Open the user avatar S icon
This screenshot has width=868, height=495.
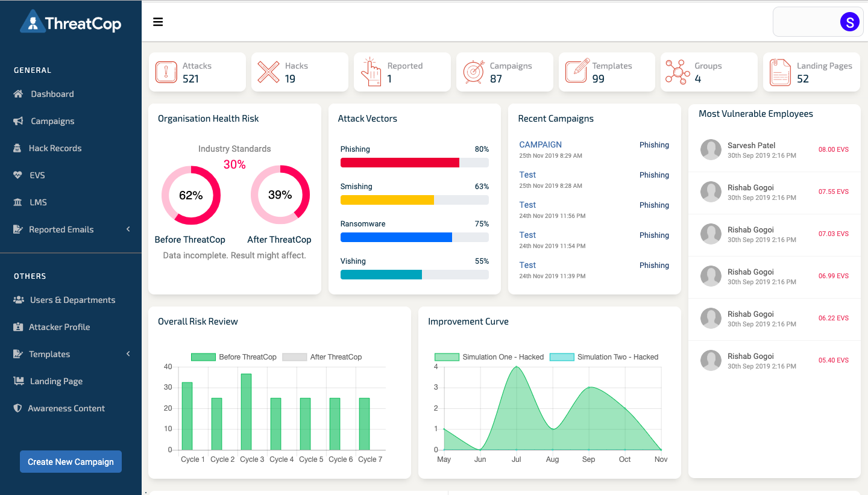849,22
